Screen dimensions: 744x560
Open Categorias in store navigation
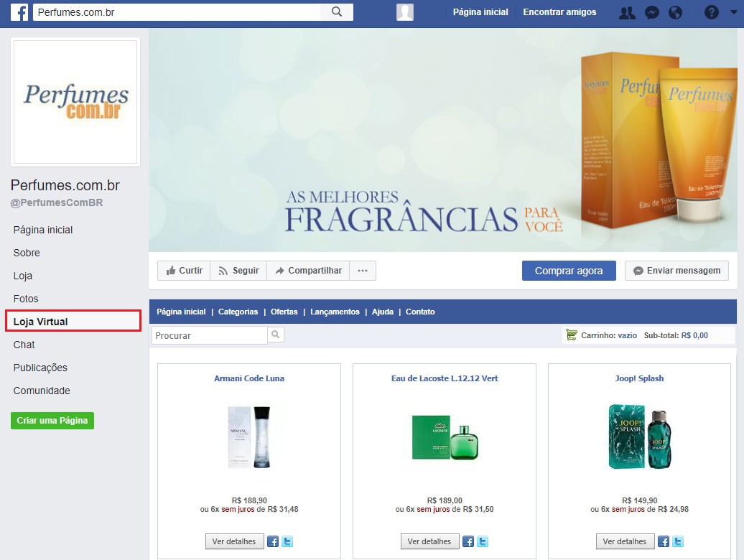tap(238, 312)
